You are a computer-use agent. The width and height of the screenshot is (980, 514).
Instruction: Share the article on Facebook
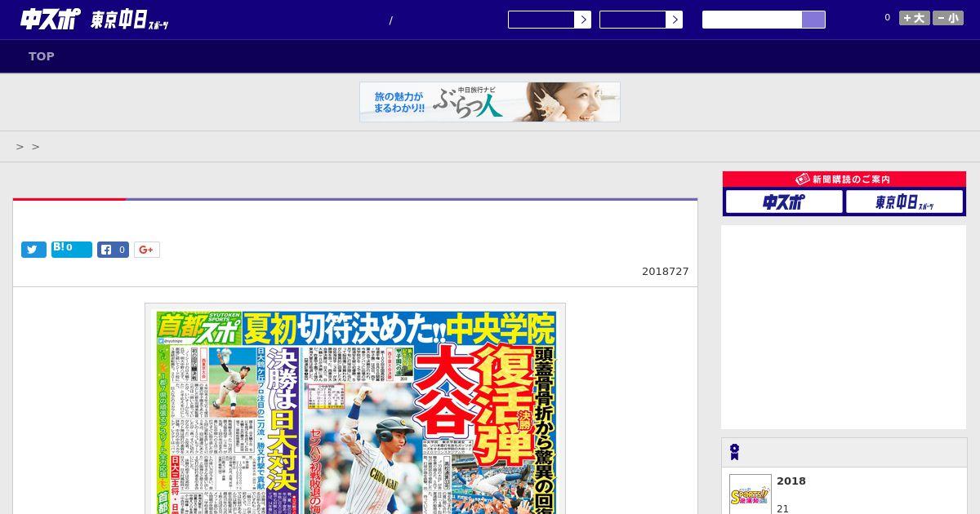pyautogui.click(x=113, y=250)
